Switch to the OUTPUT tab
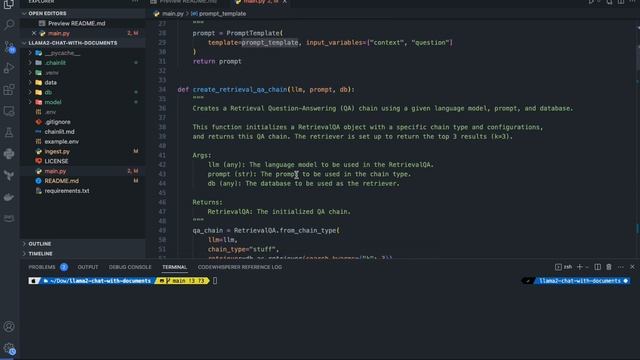This screenshot has width=640, height=360. 88,267
